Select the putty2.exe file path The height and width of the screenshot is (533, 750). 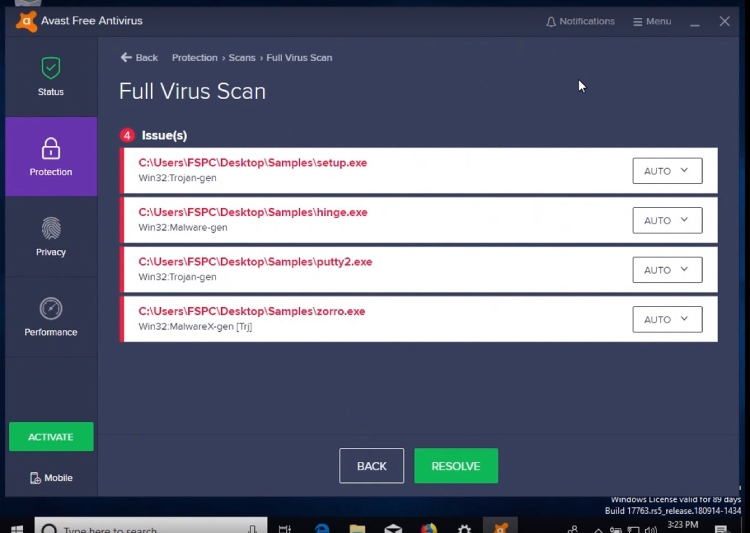tap(255, 262)
